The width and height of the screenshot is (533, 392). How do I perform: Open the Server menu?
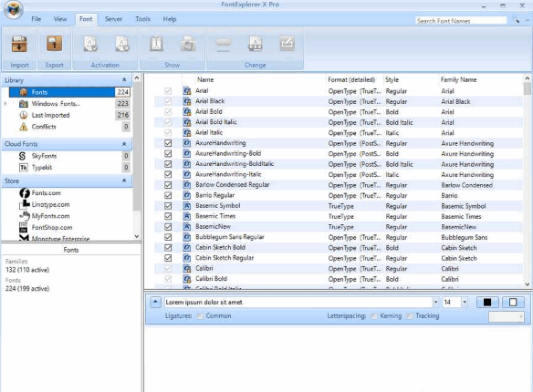pyautogui.click(x=113, y=19)
